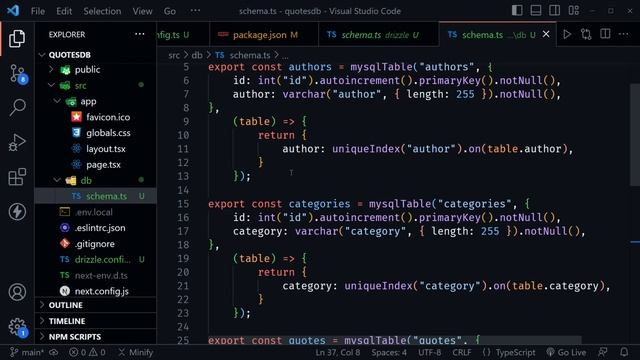This screenshot has height=360, width=640.
Task: Synchronize changes cloud icon in status bar
Action: click(x=53, y=352)
